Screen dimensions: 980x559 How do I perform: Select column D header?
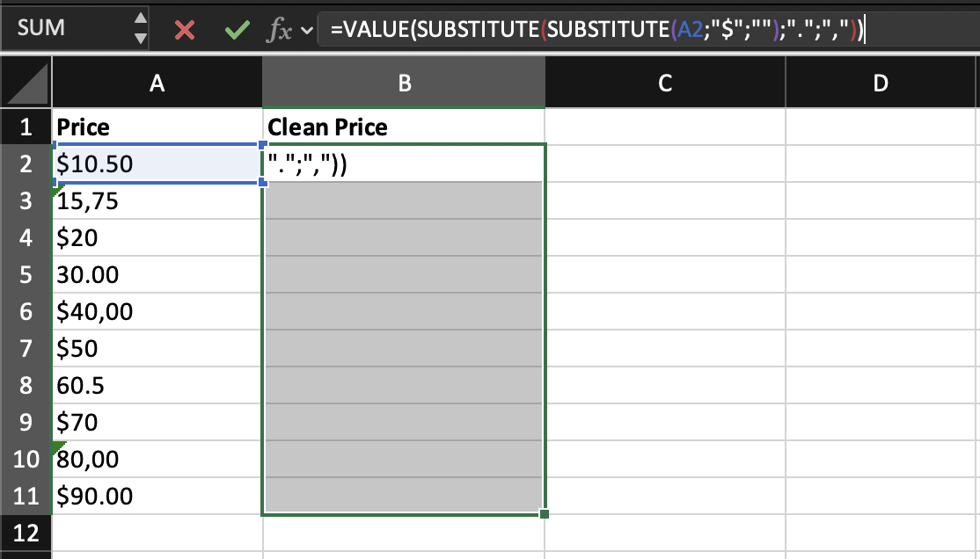[x=881, y=83]
